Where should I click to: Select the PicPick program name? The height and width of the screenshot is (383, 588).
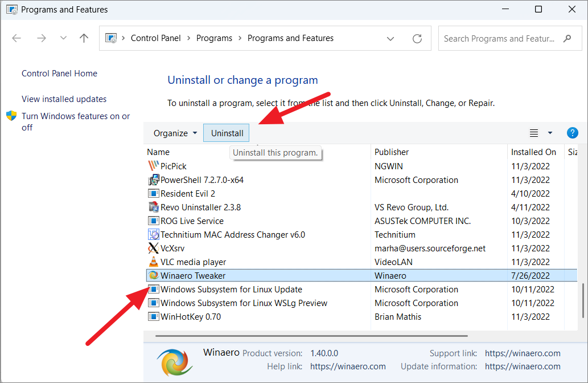173,166
